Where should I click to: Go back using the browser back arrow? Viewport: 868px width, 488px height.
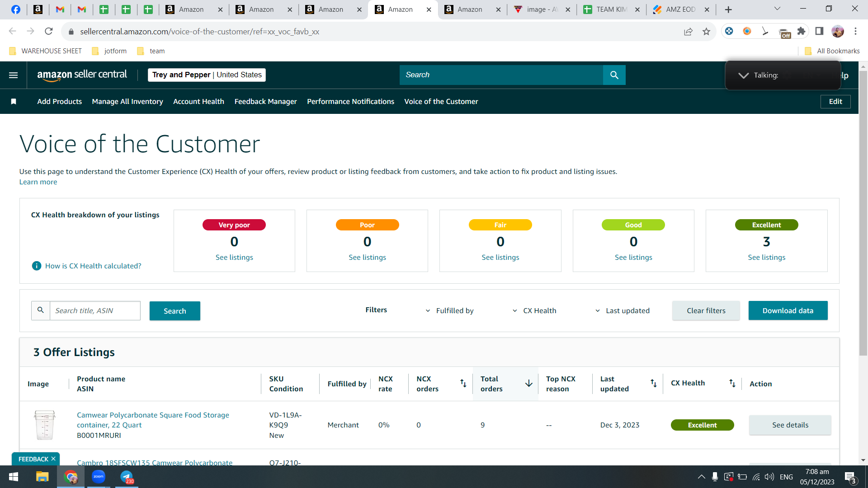point(12,31)
